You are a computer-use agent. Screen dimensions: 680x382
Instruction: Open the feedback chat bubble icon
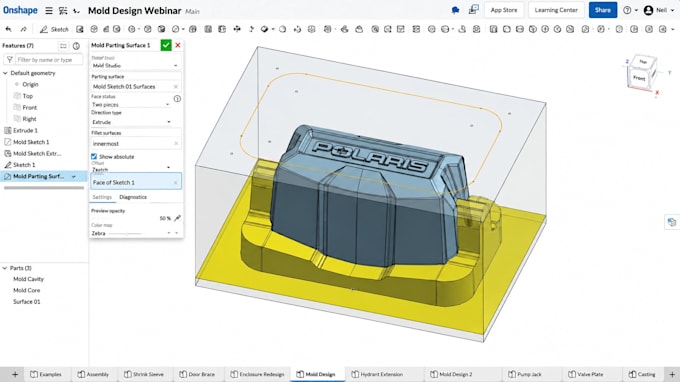[455, 10]
